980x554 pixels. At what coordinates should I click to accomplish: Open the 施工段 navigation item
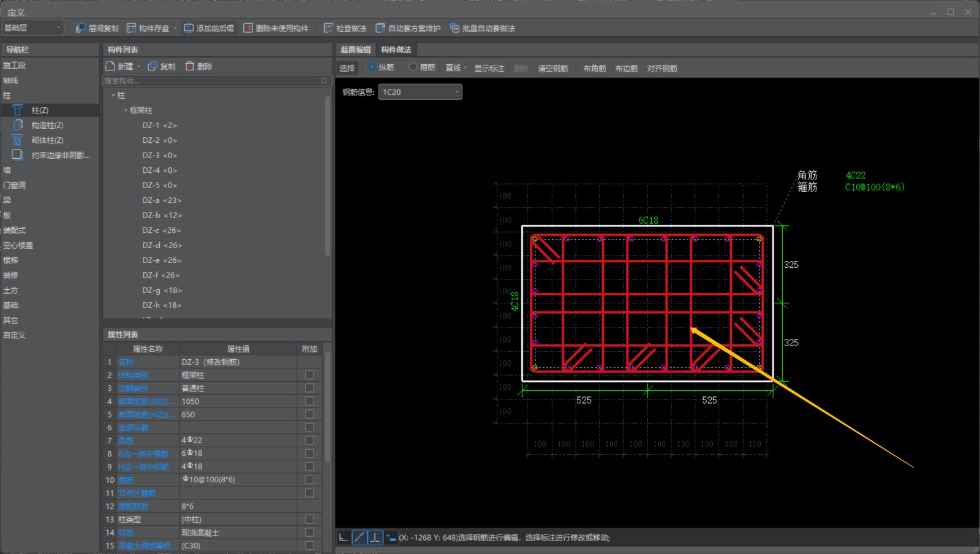[15, 66]
